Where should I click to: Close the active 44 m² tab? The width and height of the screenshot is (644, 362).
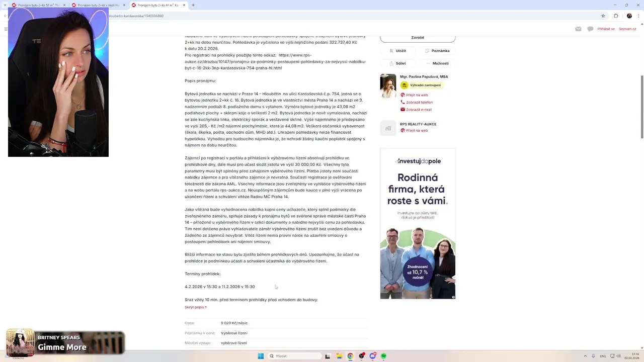(184, 5)
